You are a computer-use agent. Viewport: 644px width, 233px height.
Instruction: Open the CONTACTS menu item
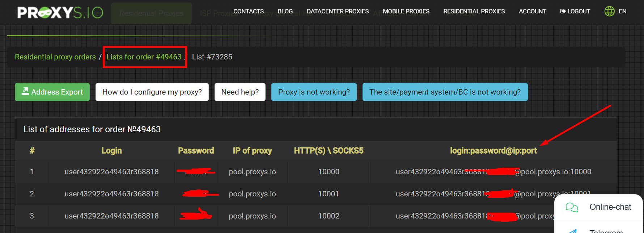[x=249, y=11]
